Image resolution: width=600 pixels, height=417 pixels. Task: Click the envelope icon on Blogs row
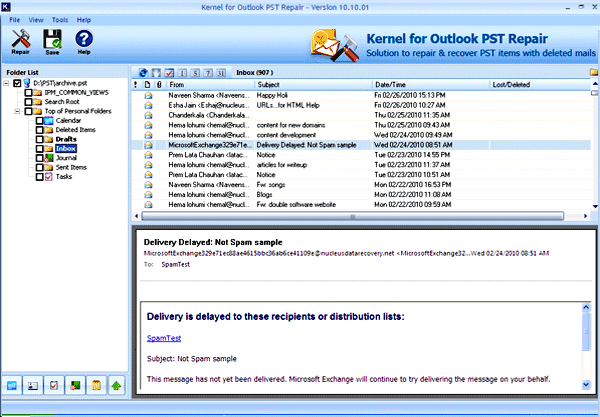click(148, 195)
